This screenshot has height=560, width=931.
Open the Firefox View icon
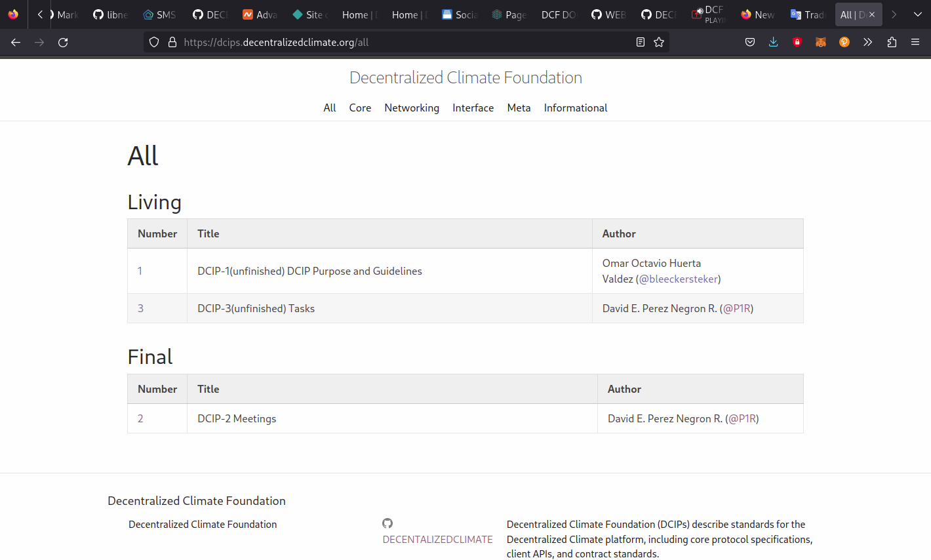point(13,14)
